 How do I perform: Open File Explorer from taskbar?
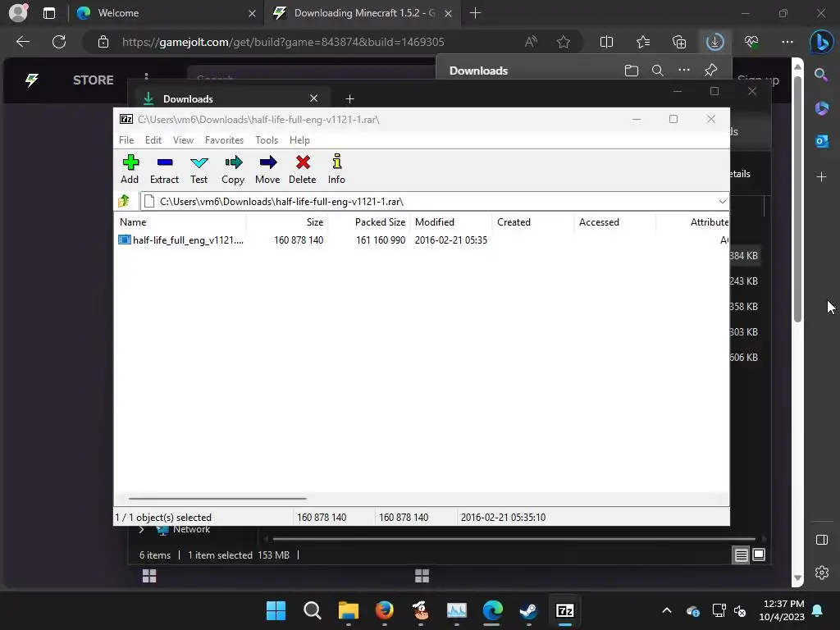pos(348,610)
